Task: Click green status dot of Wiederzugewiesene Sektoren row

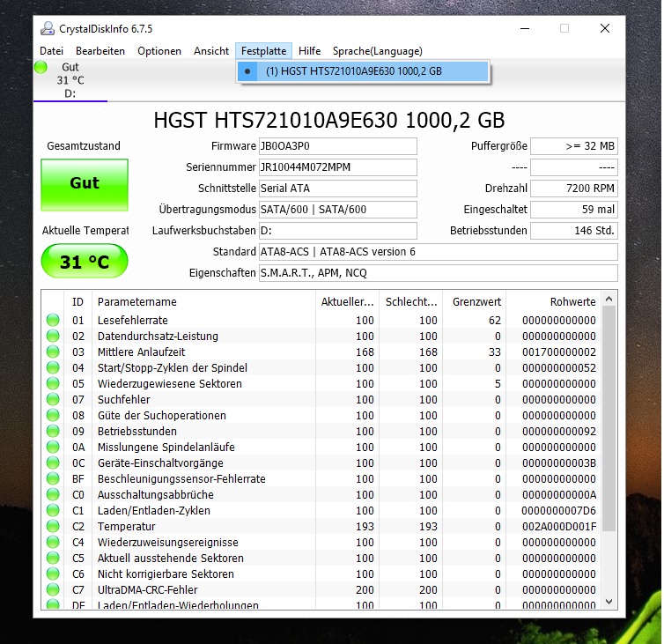Action: (53, 383)
